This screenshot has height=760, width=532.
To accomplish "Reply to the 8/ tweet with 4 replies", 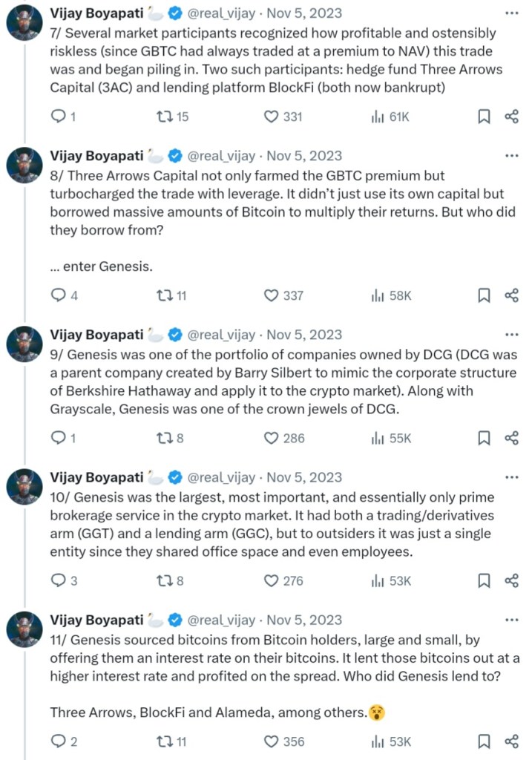I will 58,295.
